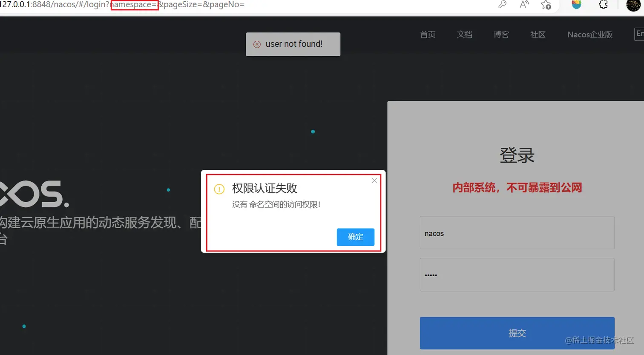Click the red 内部系统，不可暴露到公网 warning
Screen dimensions: 644x355
tap(517, 188)
